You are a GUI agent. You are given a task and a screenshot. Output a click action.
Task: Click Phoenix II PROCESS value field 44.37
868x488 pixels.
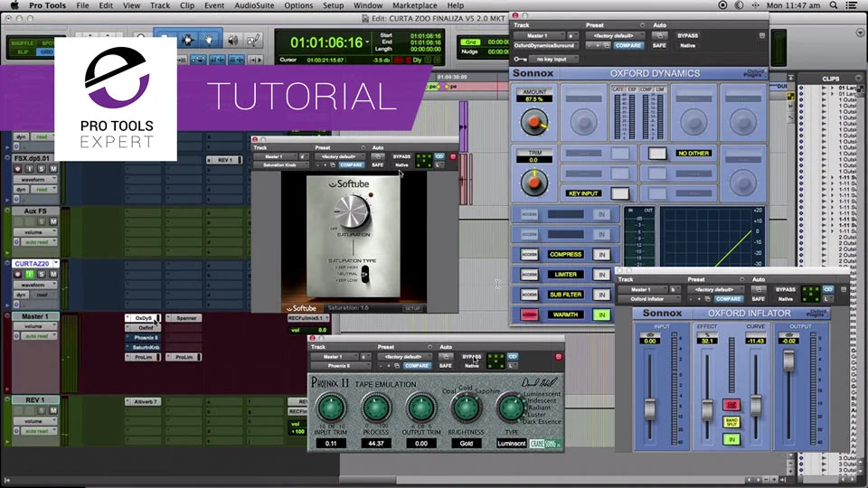pos(376,443)
